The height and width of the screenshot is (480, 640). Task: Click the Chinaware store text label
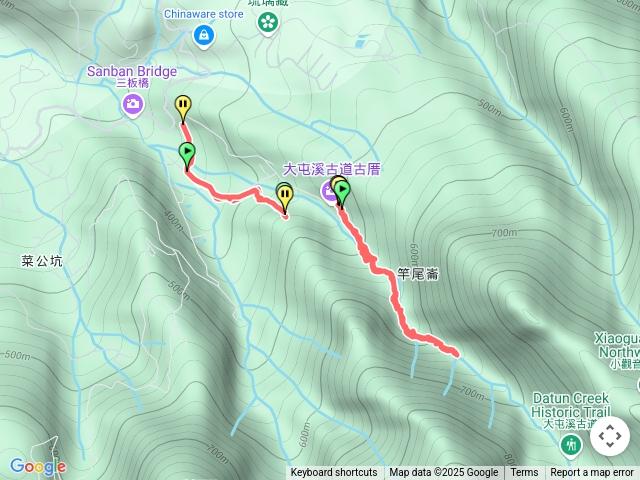[204, 14]
